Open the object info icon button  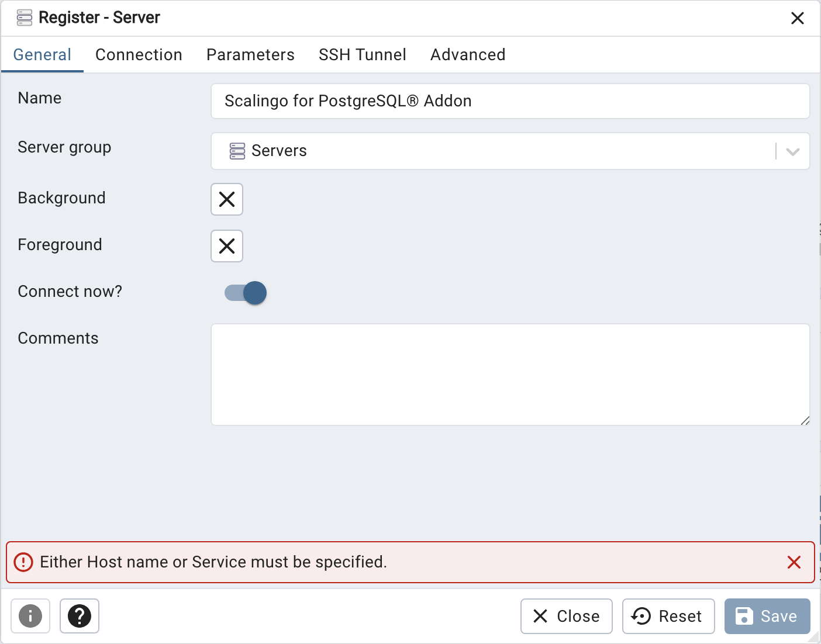[x=30, y=616]
